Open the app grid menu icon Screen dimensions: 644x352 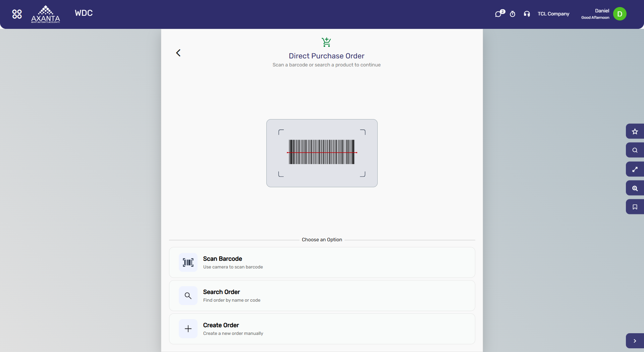(17, 14)
